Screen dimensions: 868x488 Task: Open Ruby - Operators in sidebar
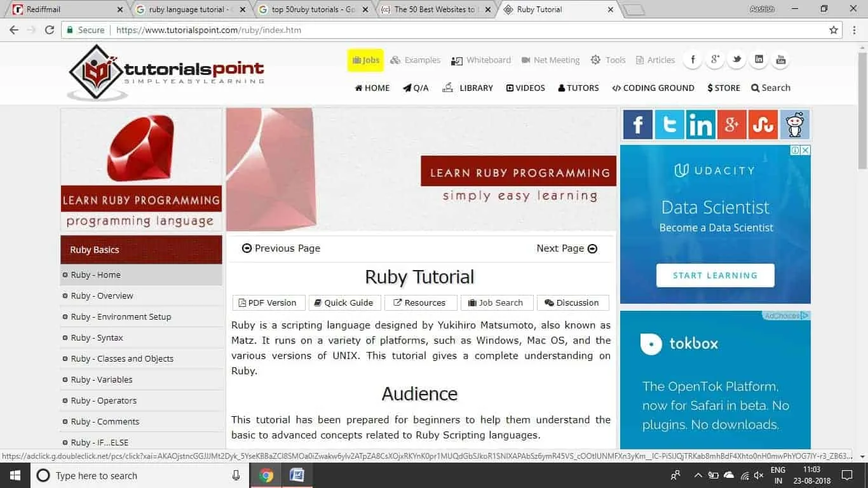(141, 401)
